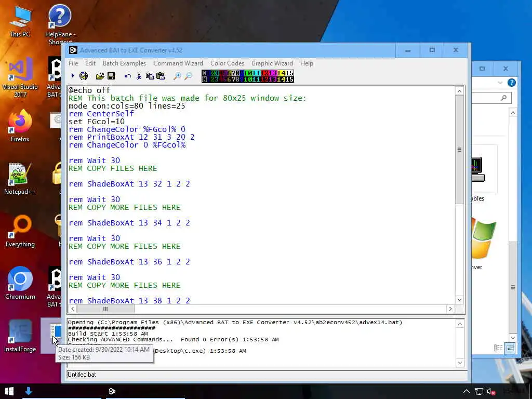Screen dimensions: 532x399
Task: Open the File menu
Action: click(73, 63)
